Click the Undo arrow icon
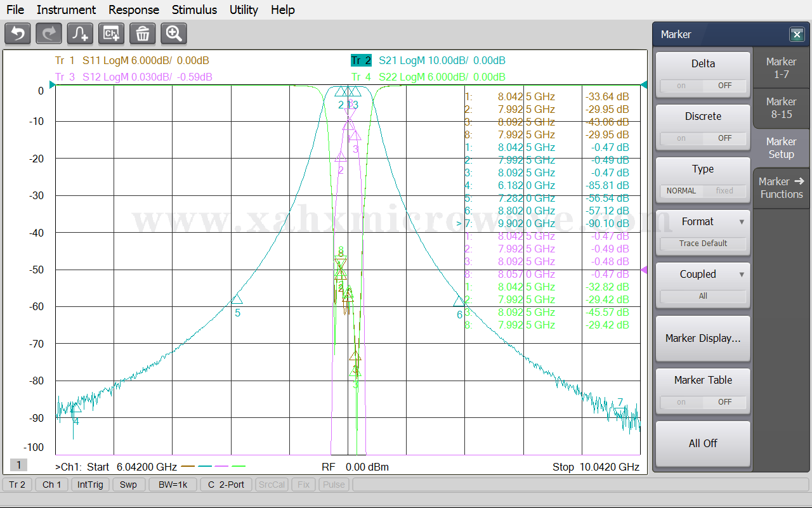 18,34
